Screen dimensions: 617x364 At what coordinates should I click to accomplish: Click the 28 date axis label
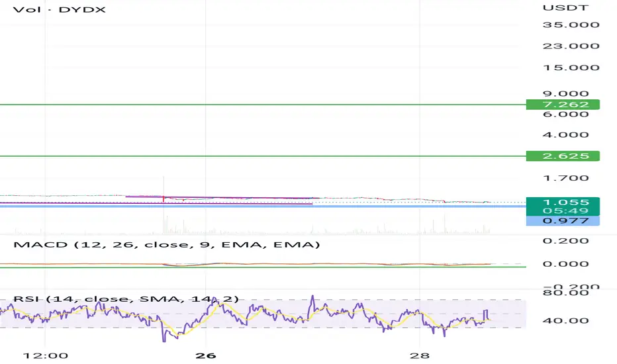420,356
